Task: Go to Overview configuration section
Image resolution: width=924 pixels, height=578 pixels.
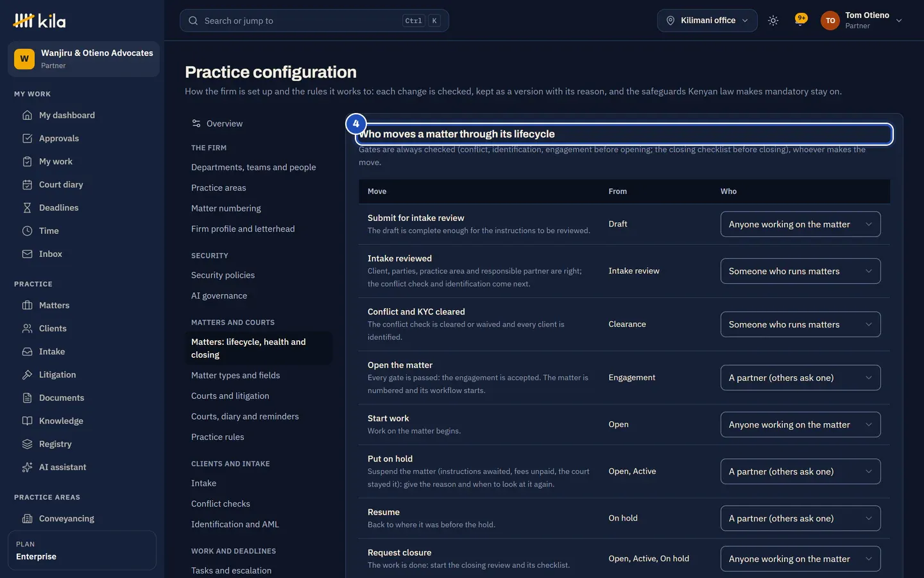Action: click(x=259, y=123)
